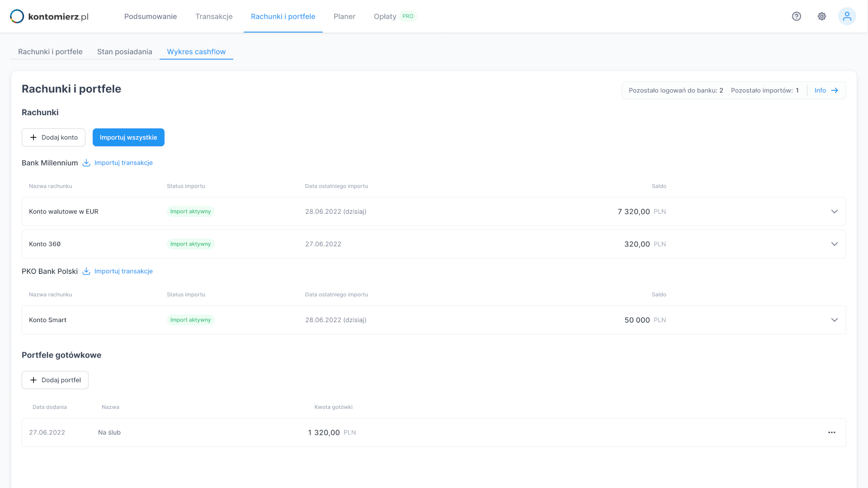
Task: Open settings via the gear icon
Action: (822, 17)
